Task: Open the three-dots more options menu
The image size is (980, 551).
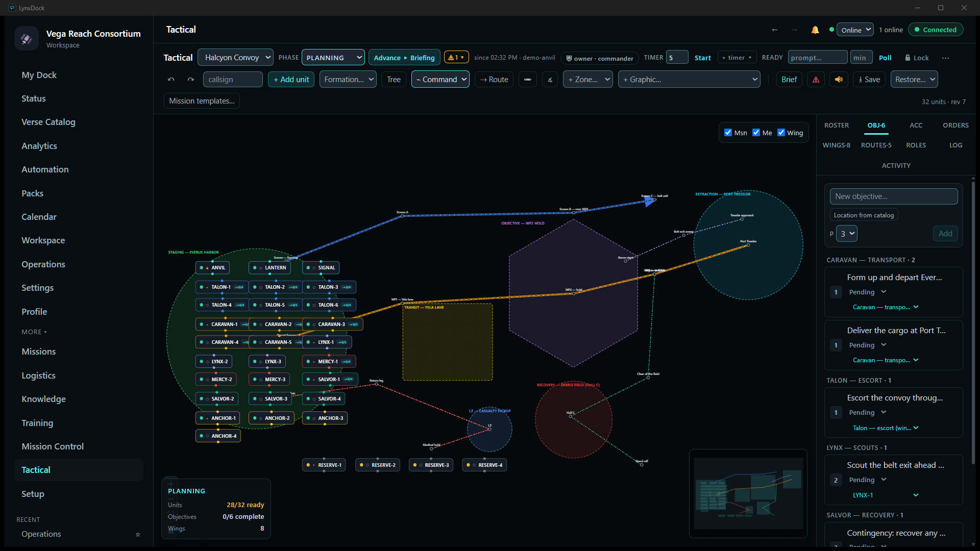Action: click(x=946, y=58)
